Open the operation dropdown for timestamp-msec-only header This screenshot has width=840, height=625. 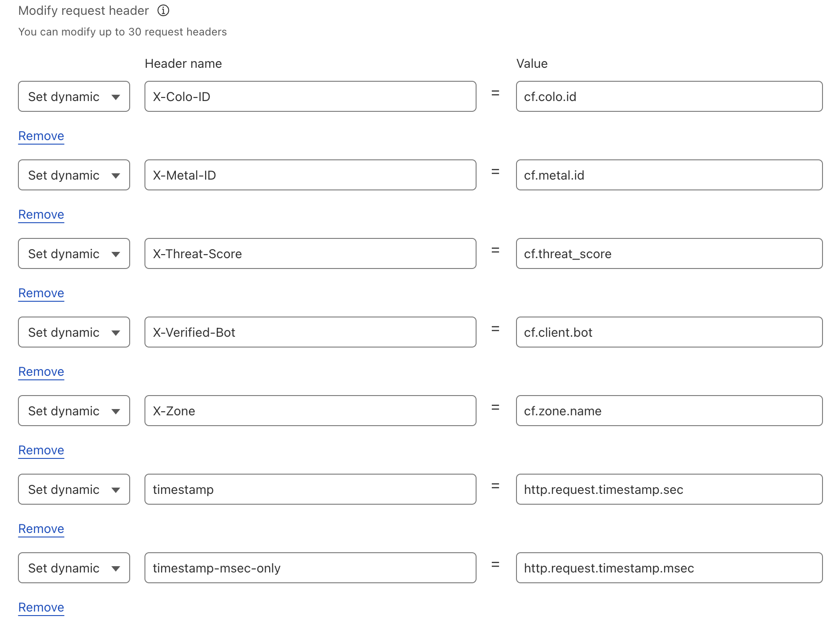(x=74, y=568)
